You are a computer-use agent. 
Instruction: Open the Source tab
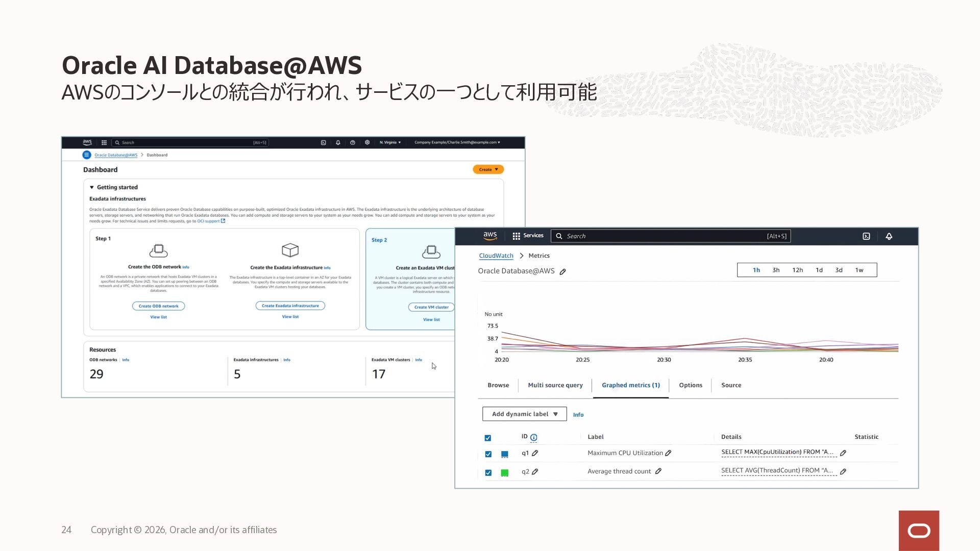click(731, 385)
